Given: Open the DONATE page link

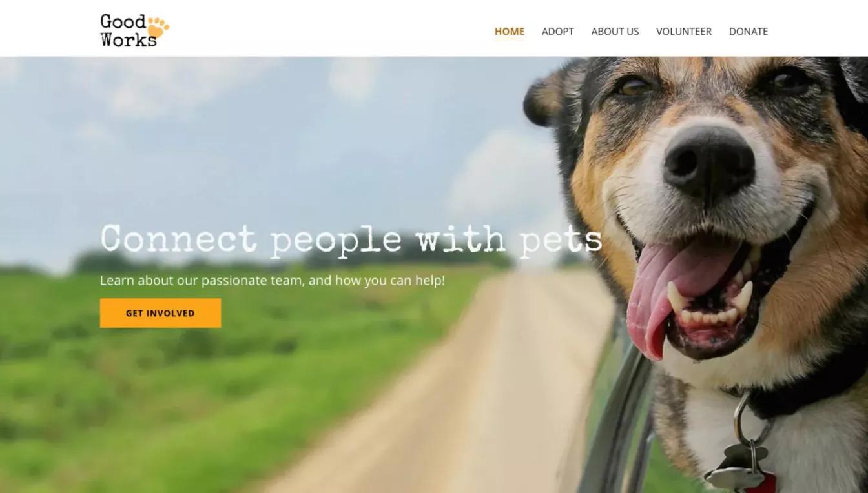Looking at the screenshot, I should tap(749, 31).
